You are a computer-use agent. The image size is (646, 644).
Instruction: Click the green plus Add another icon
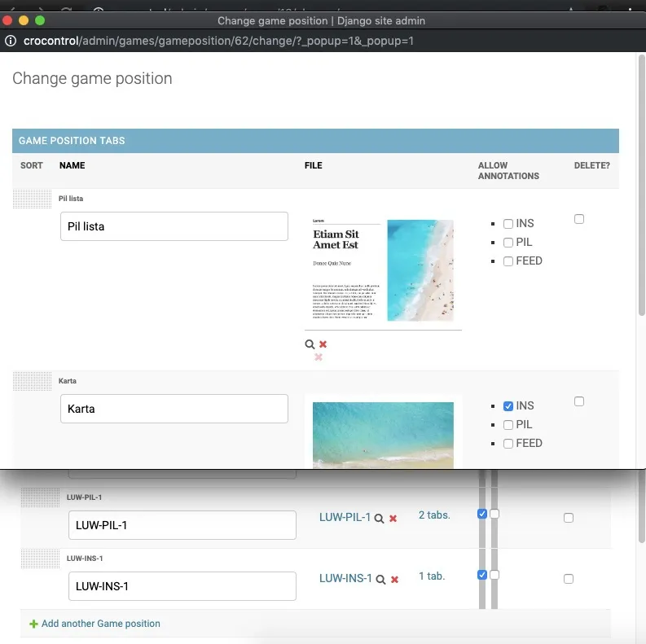[33, 624]
